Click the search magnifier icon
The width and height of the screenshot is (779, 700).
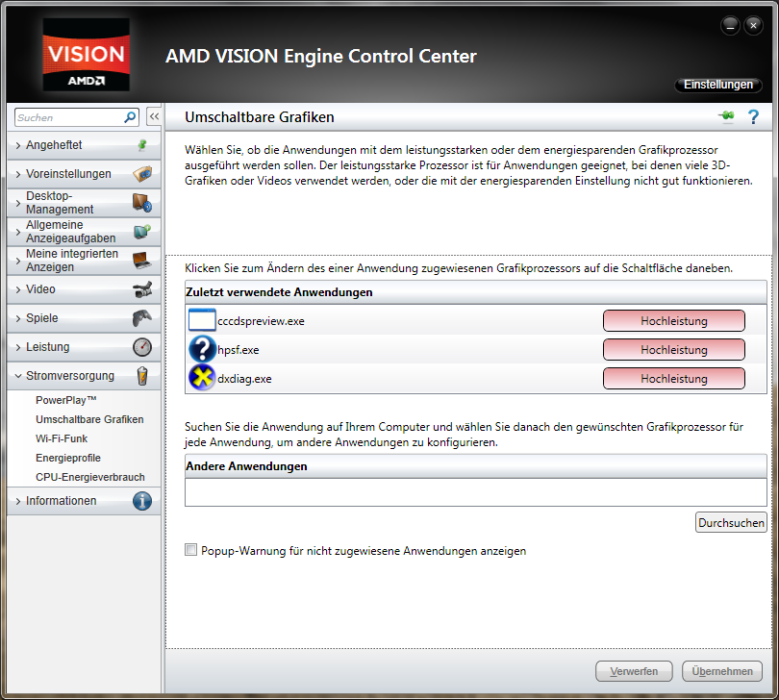(128, 116)
